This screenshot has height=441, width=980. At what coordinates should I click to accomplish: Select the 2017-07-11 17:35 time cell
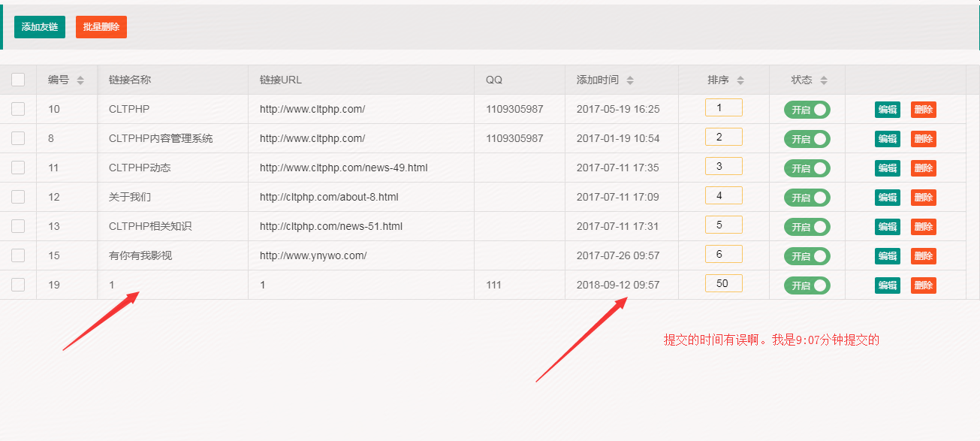622,168
